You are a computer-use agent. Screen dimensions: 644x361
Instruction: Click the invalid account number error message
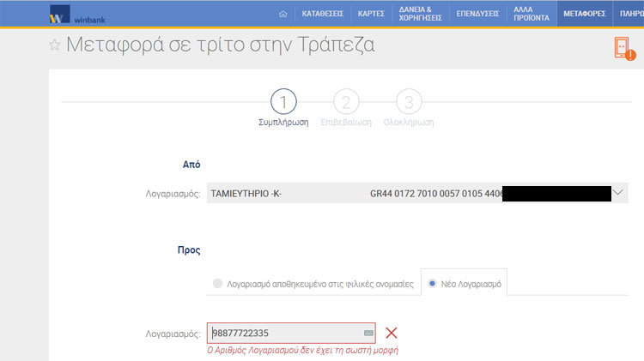coord(303,351)
